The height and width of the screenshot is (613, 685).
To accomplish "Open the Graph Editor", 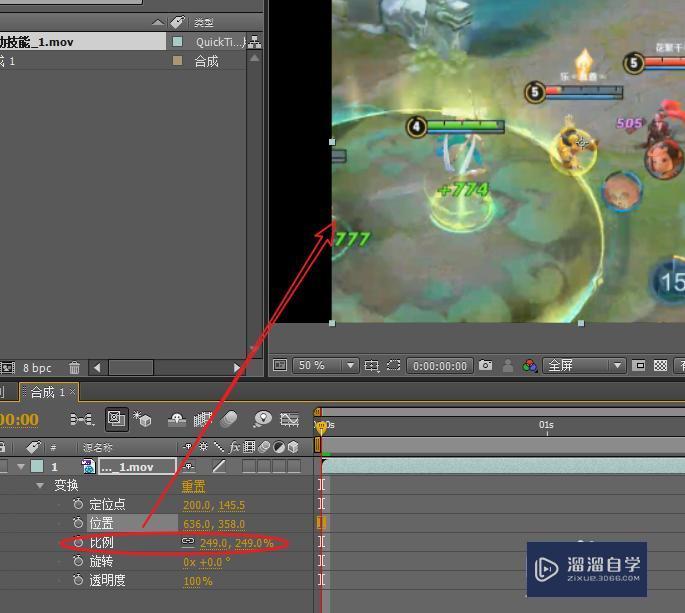I will pyautogui.click(x=289, y=420).
